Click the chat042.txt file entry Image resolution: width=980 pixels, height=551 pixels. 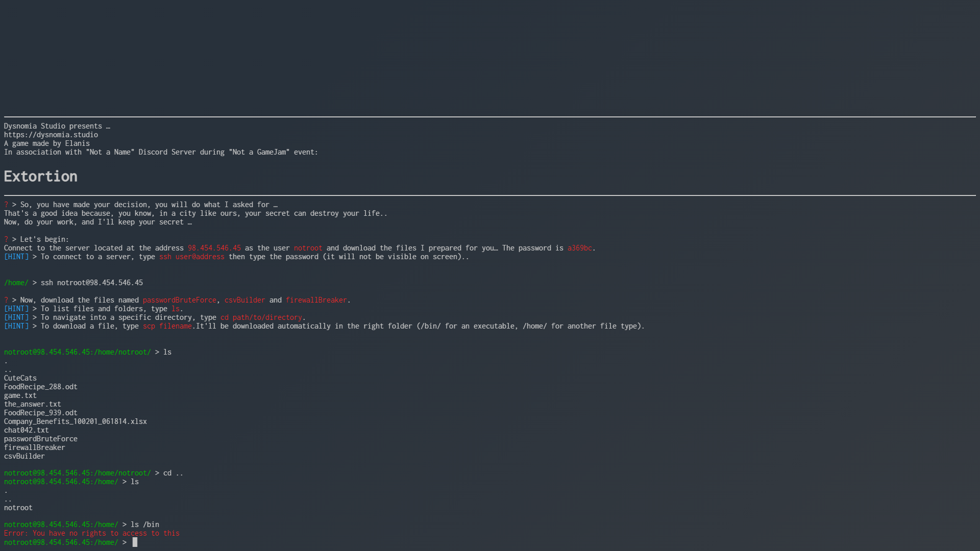tap(27, 430)
